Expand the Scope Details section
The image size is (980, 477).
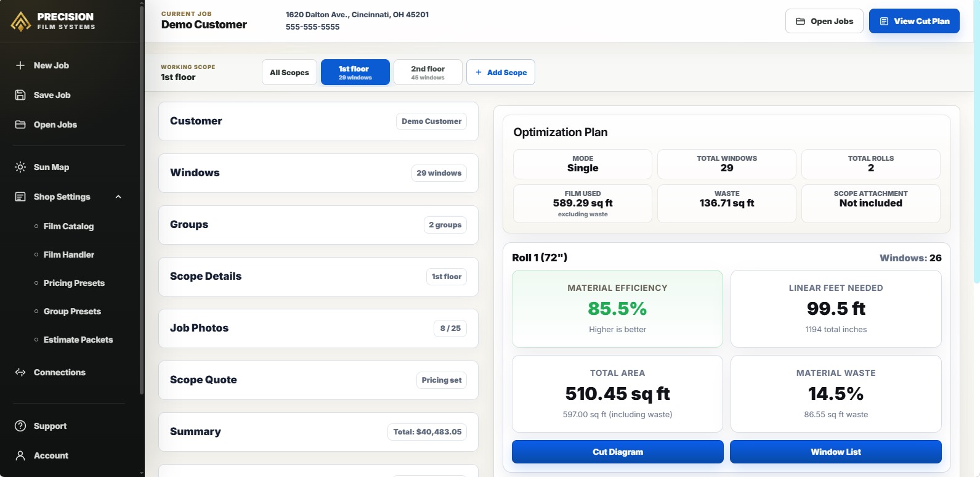tap(318, 277)
